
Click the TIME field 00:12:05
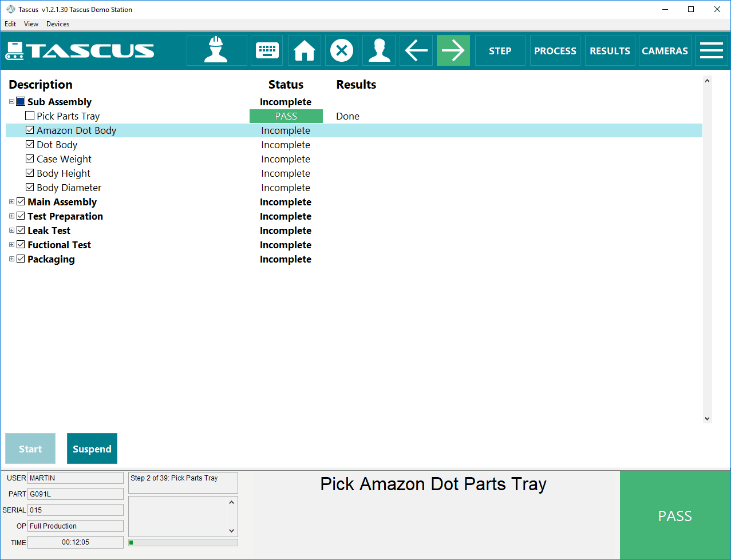point(76,542)
